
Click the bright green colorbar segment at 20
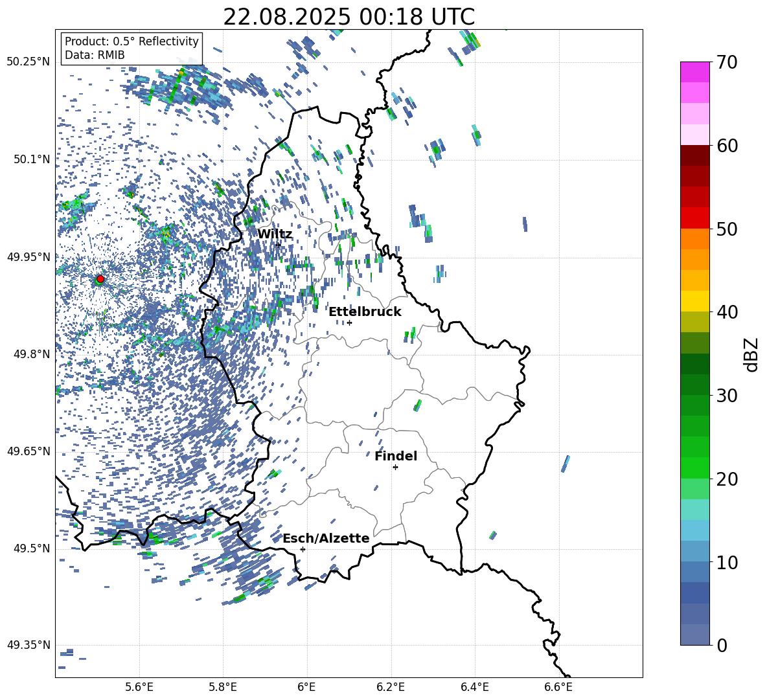pos(694,468)
